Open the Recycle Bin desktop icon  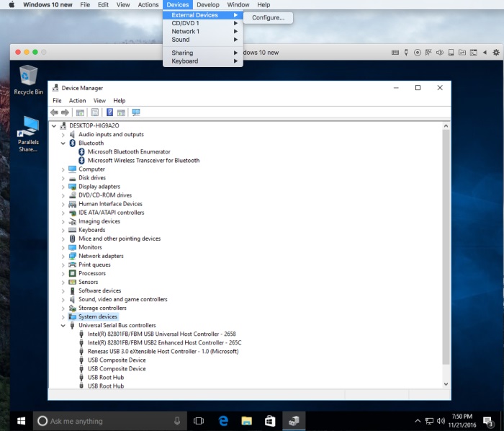[x=28, y=80]
